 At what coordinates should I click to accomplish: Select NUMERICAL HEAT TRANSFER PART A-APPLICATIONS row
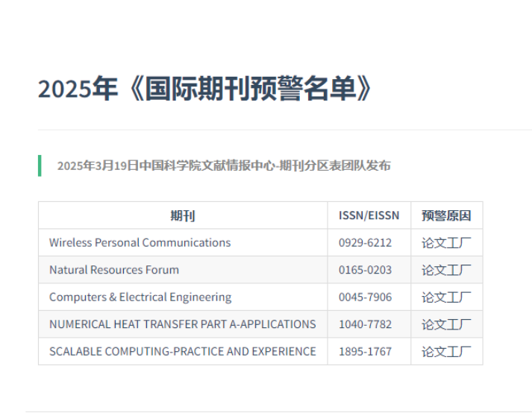(182, 324)
